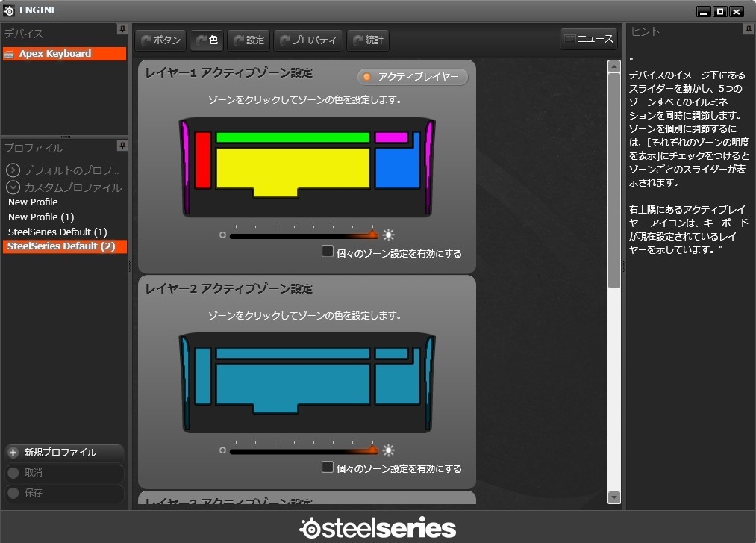This screenshot has width=756, height=543.
Task: Switch to the 色 tab
Action: pos(207,40)
